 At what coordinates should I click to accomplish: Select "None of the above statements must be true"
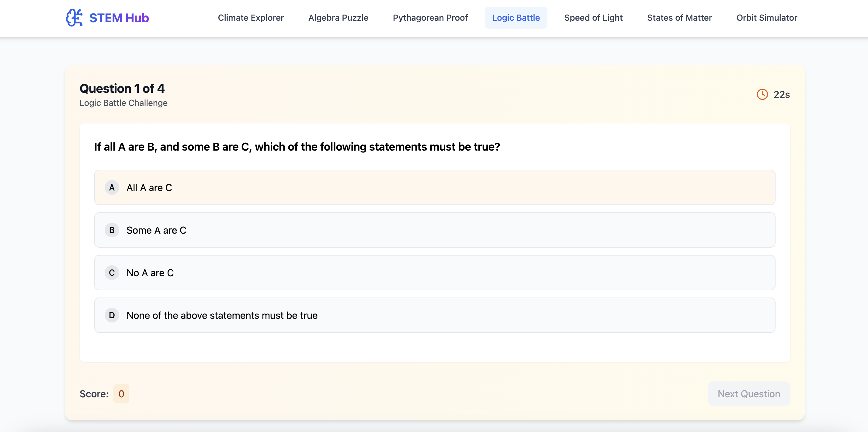[x=435, y=315]
